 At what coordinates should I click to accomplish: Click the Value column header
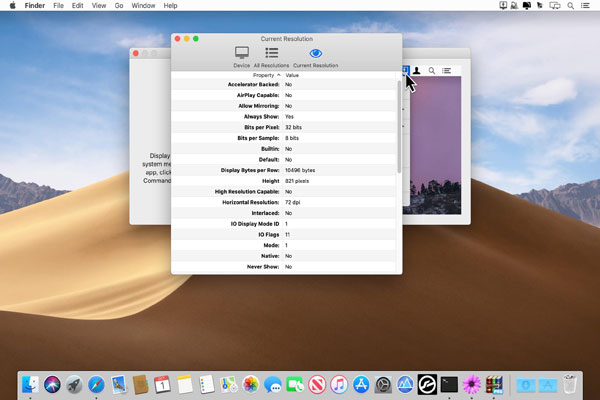coord(292,75)
